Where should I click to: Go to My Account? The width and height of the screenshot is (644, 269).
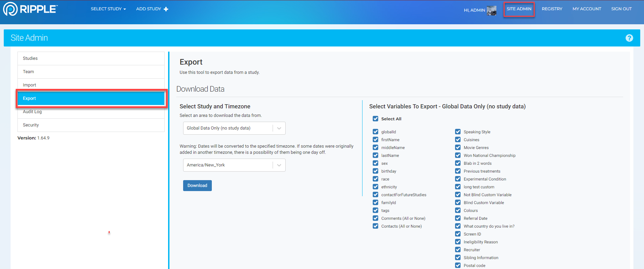coord(587,9)
